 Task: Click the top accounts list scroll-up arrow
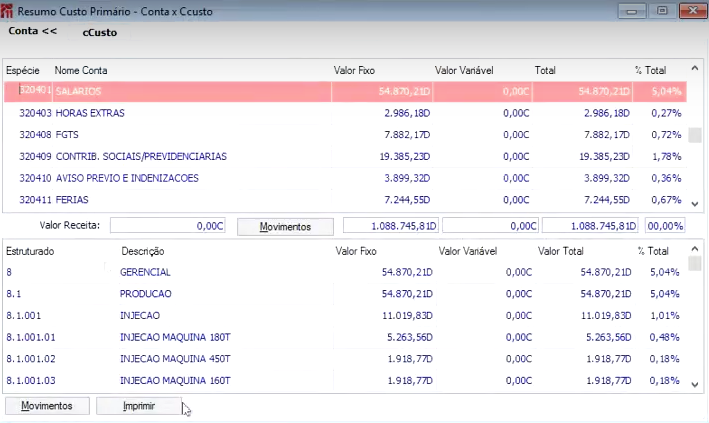[695, 69]
